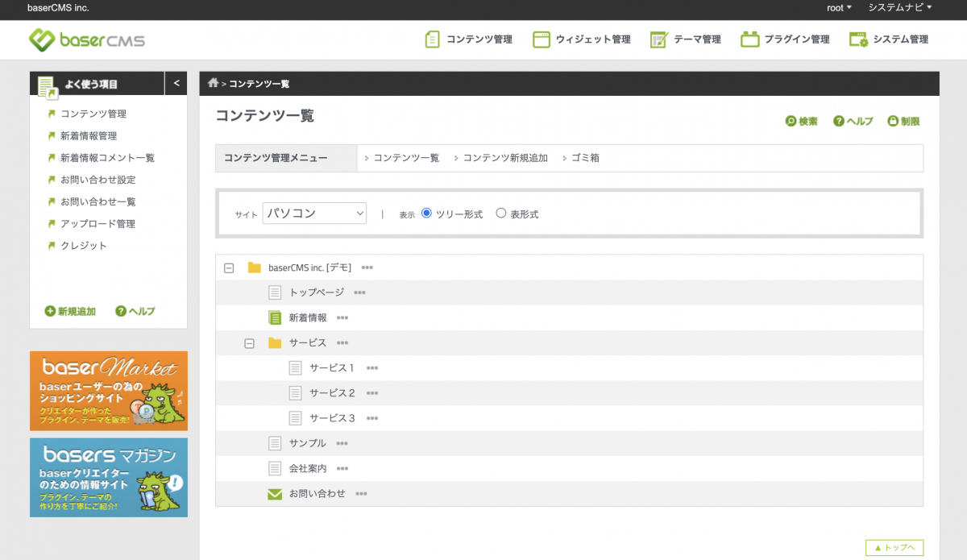Click the home icon in breadcrumb

point(213,83)
